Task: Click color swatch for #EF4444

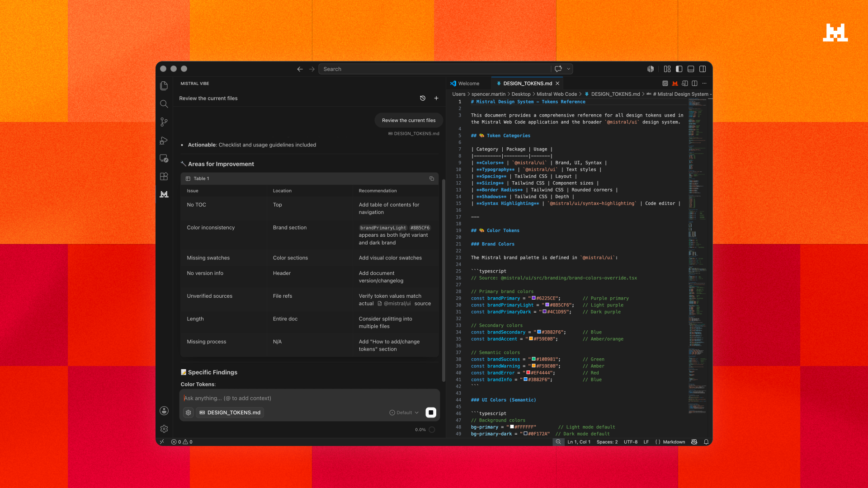Action: [x=528, y=373]
